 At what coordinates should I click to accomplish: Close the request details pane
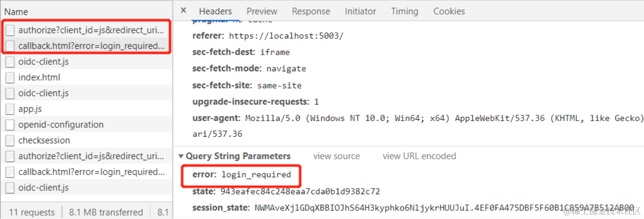[184, 10]
